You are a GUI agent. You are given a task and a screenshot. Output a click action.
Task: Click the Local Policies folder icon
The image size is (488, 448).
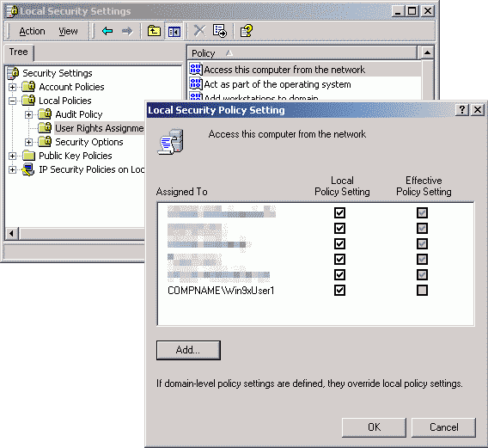(x=28, y=101)
